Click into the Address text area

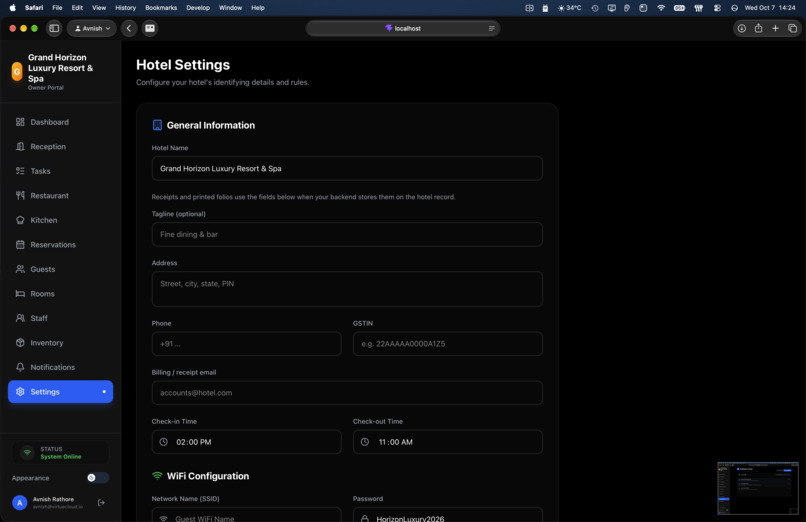click(347, 289)
